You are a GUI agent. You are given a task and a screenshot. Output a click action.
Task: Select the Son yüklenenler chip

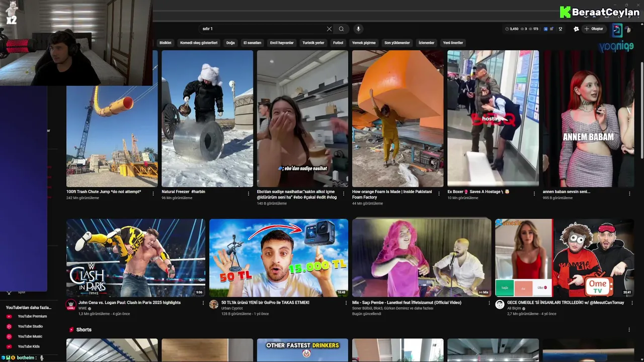397,43
